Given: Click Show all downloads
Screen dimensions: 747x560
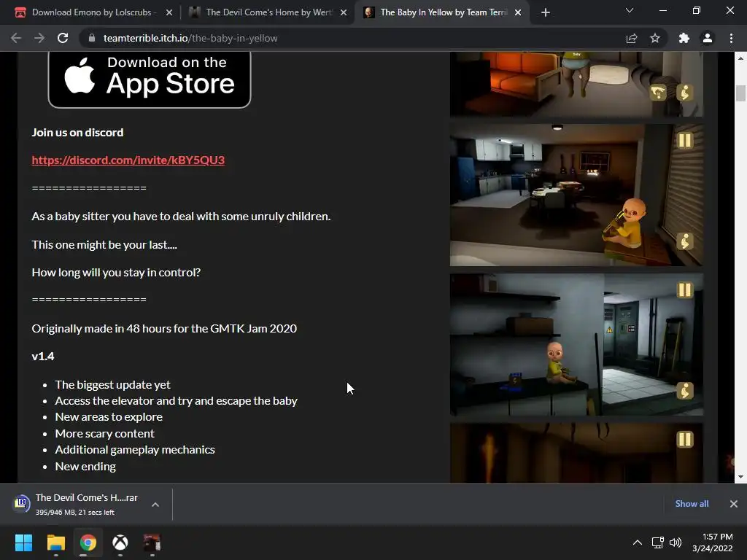Looking at the screenshot, I should pyautogui.click(x=692, y=504).
